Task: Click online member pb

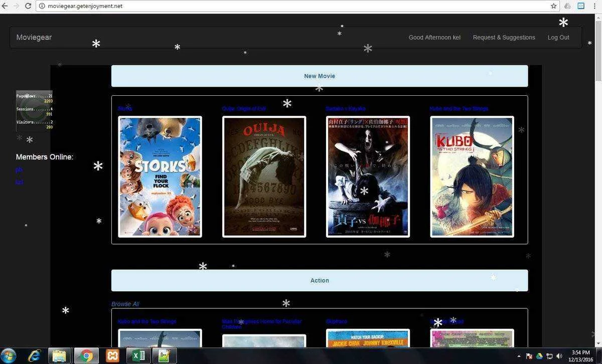Action: pos(19,169)
